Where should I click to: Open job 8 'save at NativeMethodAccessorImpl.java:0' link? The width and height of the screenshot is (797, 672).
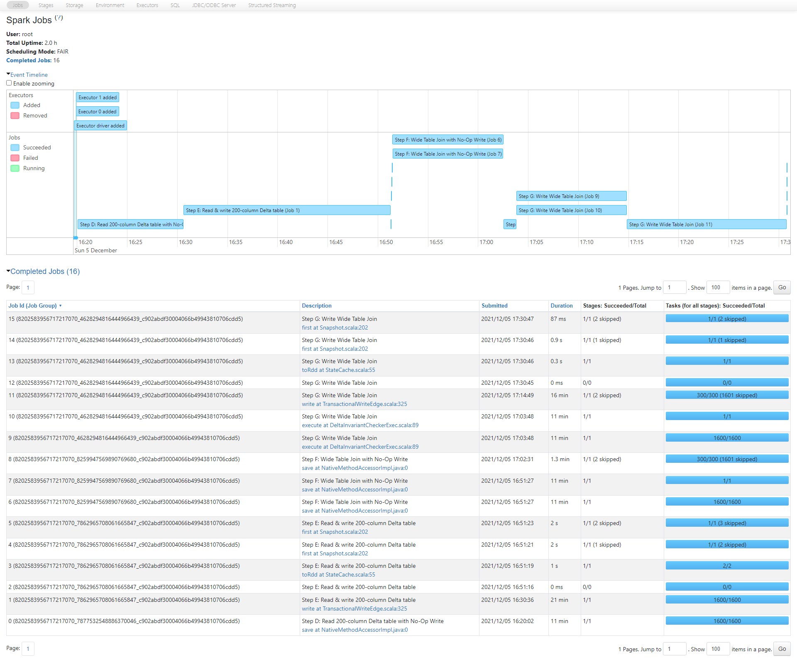(355, 468)
